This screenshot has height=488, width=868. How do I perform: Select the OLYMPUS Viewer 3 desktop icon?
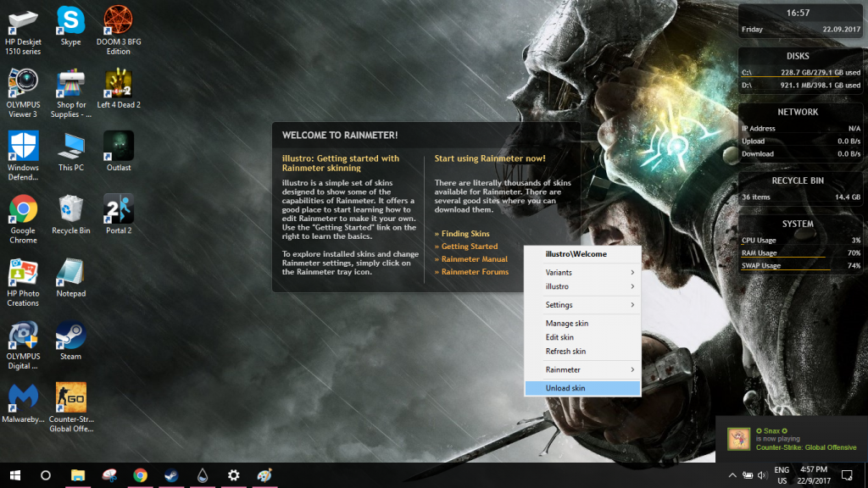pyautogui.click(x=23, y=93)
